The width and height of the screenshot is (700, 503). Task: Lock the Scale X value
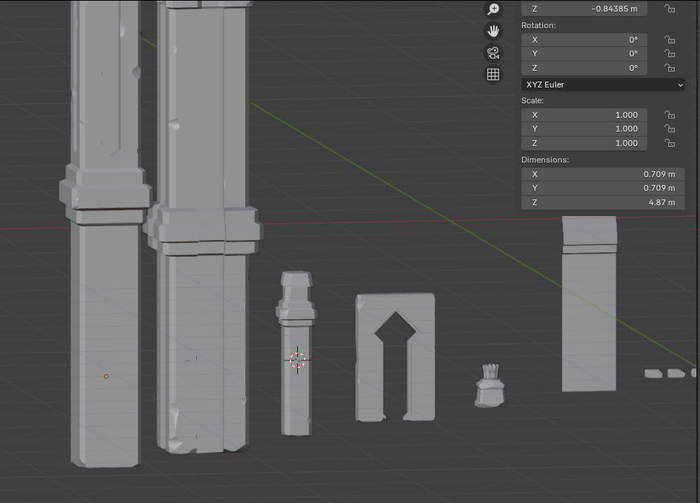coord(669,115)
